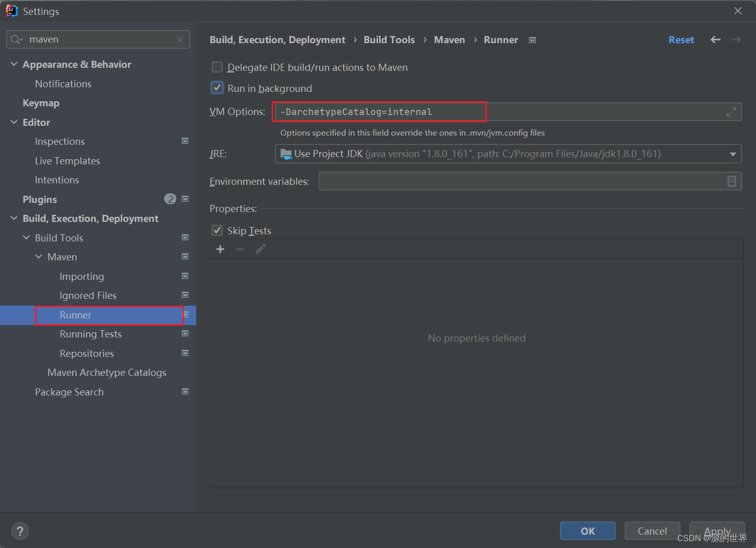Screen dimensions: 756x548
Task: Click the project-level icon beside Repositories
Action: coord(185,353)
